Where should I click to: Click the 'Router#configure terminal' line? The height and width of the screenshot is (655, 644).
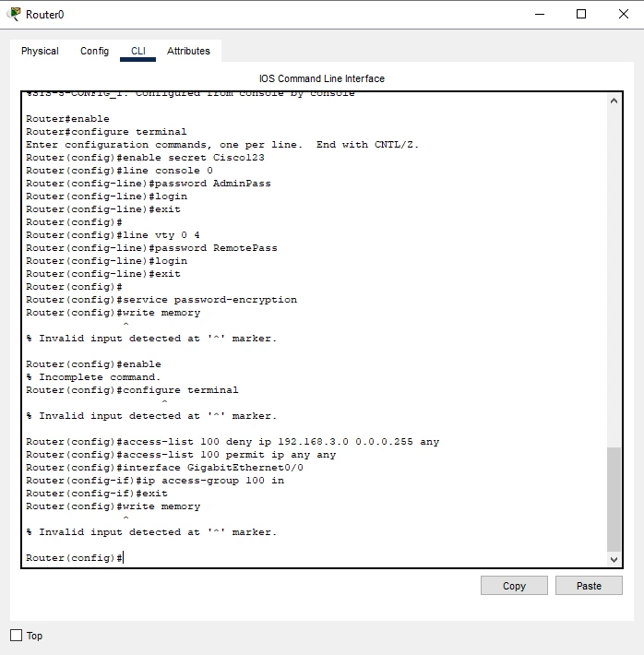106,132
